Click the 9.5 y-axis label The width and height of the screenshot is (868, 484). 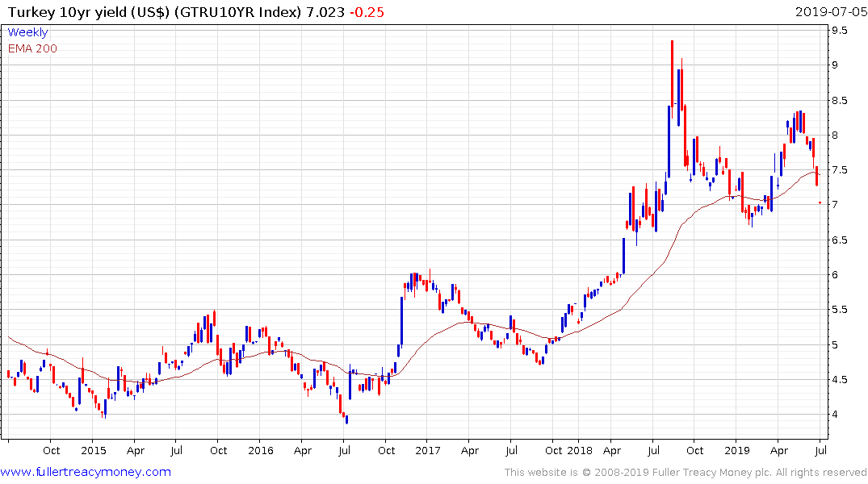[839, 31]
